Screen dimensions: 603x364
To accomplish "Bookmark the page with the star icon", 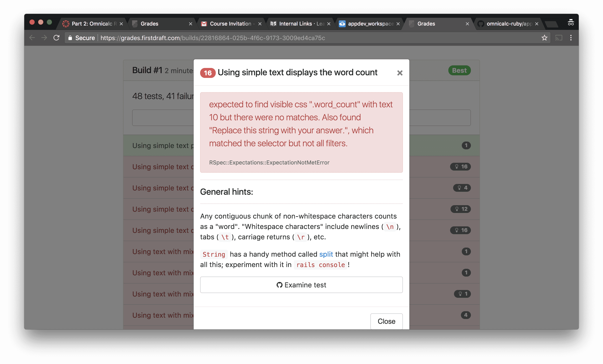I will [x=544, y=38].
